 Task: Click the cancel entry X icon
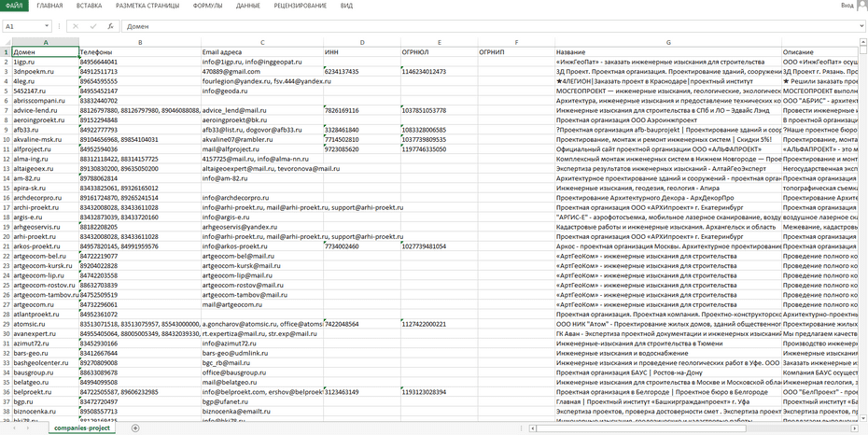(76, 26)
